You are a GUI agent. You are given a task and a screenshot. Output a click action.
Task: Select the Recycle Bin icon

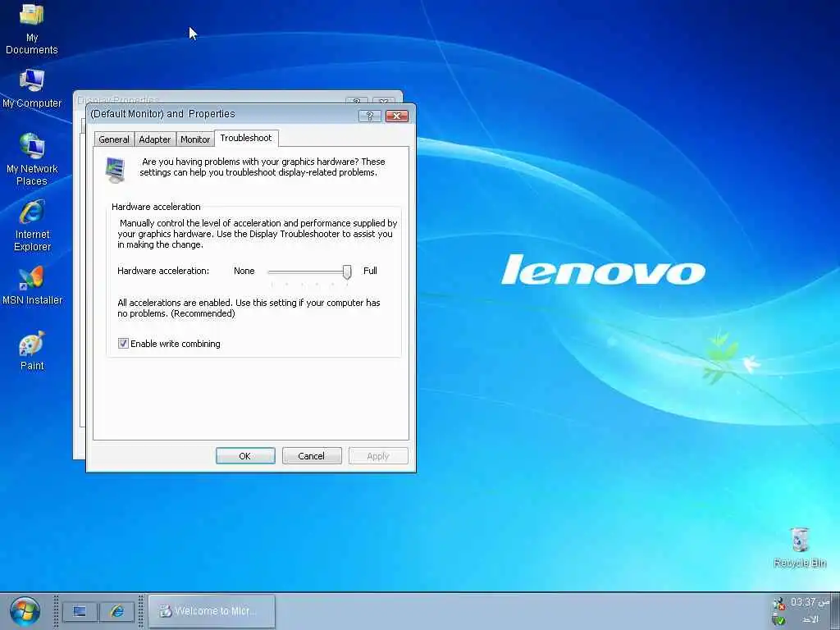click(x=799, y=547)
